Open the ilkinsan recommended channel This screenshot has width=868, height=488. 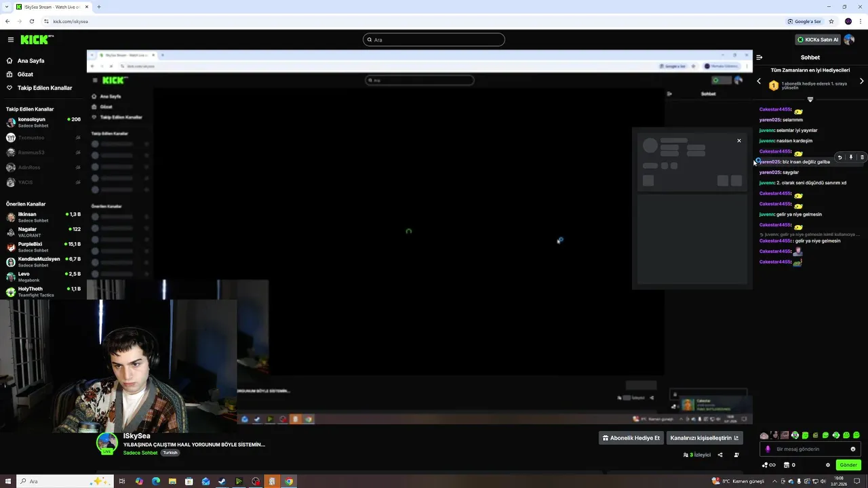43,217
